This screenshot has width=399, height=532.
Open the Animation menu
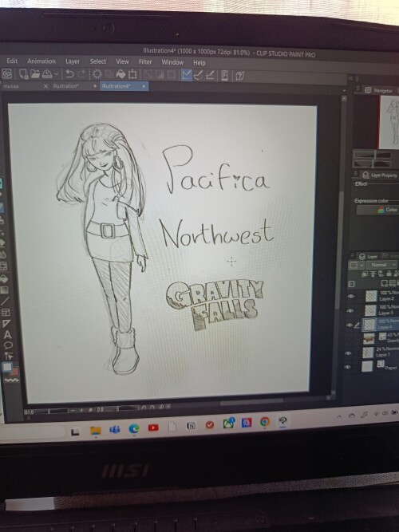tap(41, 61)
